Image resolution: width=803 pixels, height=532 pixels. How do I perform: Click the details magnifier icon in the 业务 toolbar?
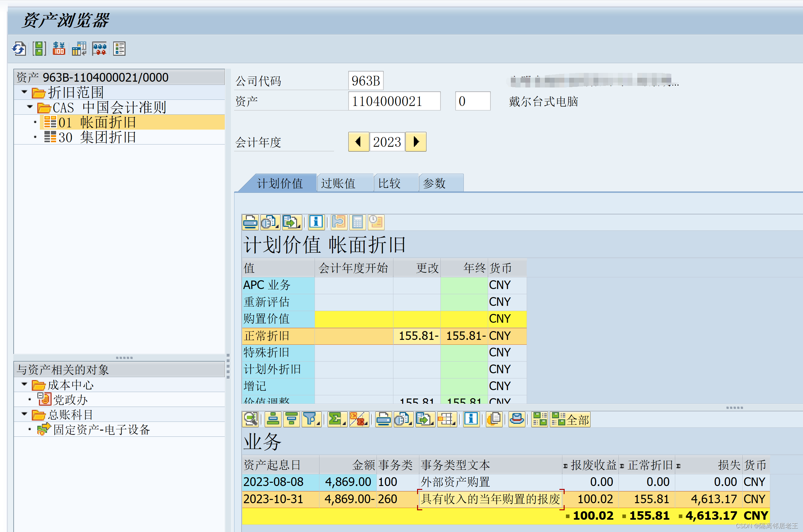pos(251,419)
